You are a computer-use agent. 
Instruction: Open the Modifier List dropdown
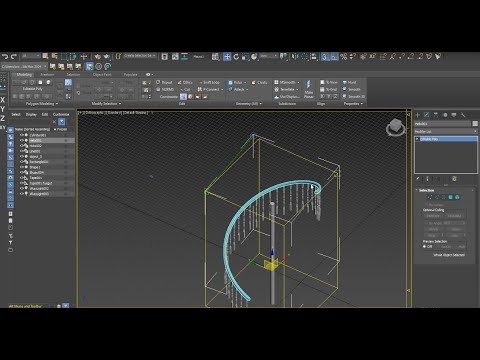[x=446, y=132]
